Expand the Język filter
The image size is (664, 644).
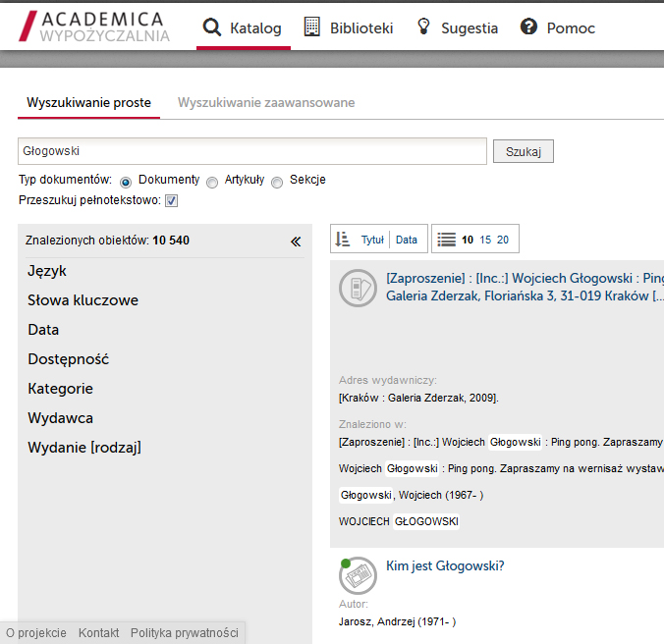point(47,271)
